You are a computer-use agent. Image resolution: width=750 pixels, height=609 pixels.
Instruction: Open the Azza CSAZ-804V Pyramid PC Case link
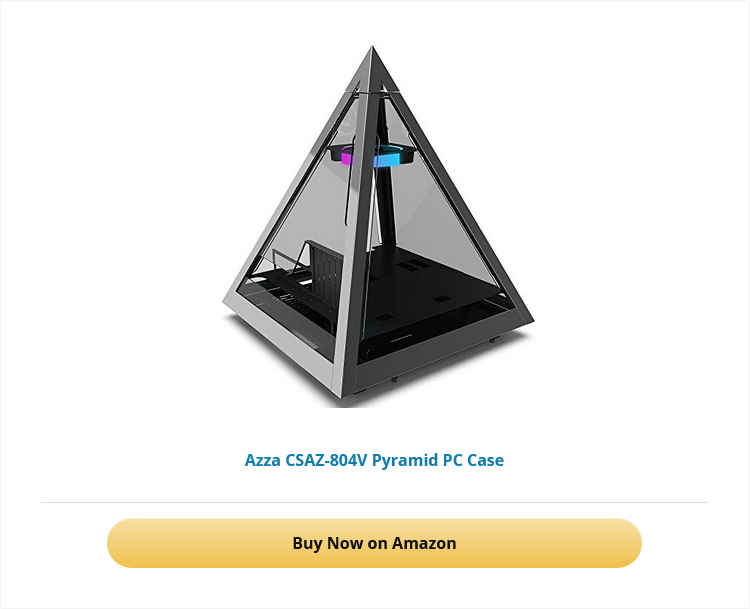[x=374, y=460]
